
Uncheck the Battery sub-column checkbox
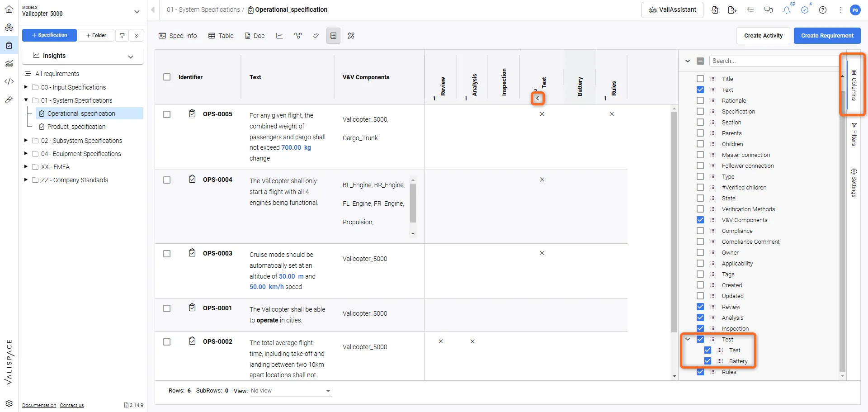[x=708, y=361]
